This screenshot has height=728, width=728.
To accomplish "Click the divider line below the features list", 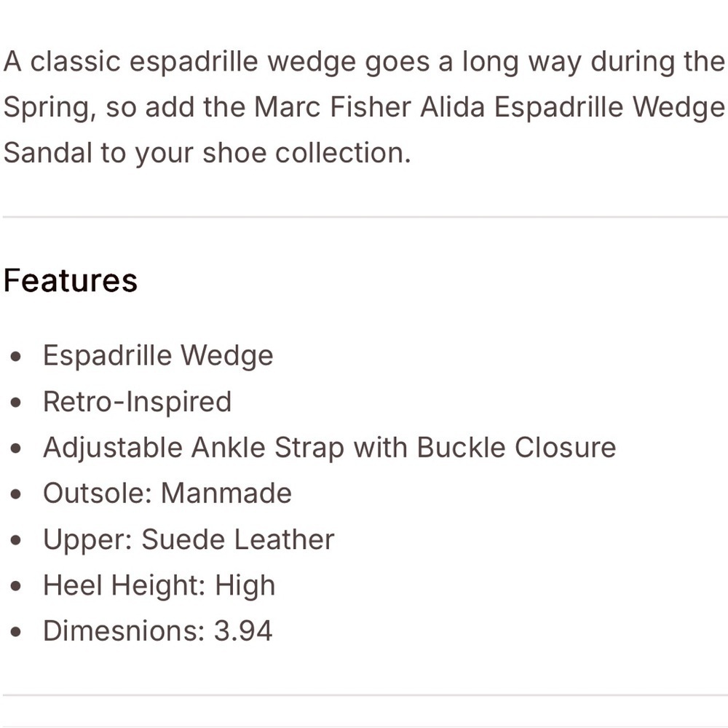I will point(364,695).
